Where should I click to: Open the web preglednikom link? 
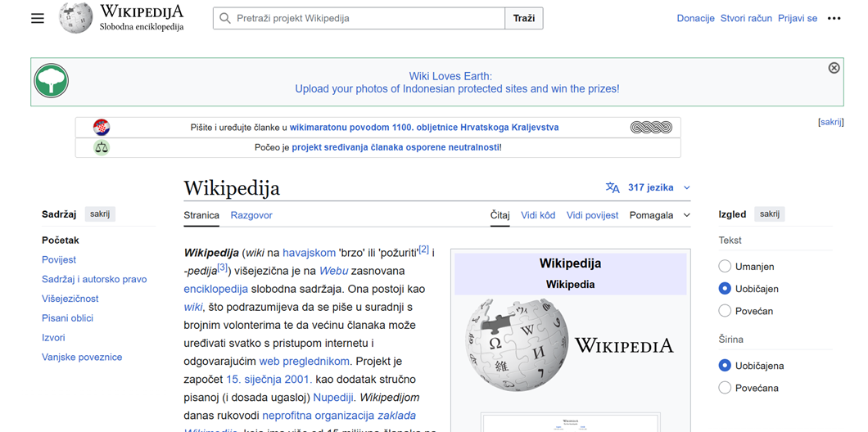[305, 361]
